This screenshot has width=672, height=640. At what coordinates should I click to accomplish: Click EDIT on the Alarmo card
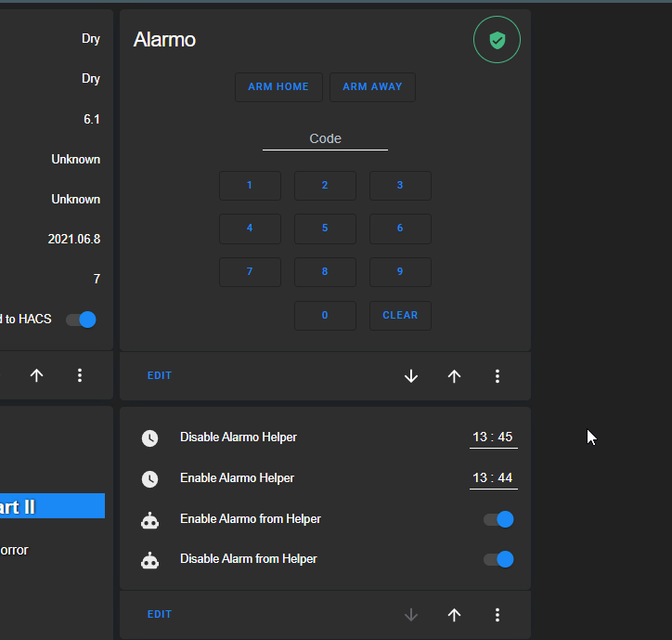[160, 376]
